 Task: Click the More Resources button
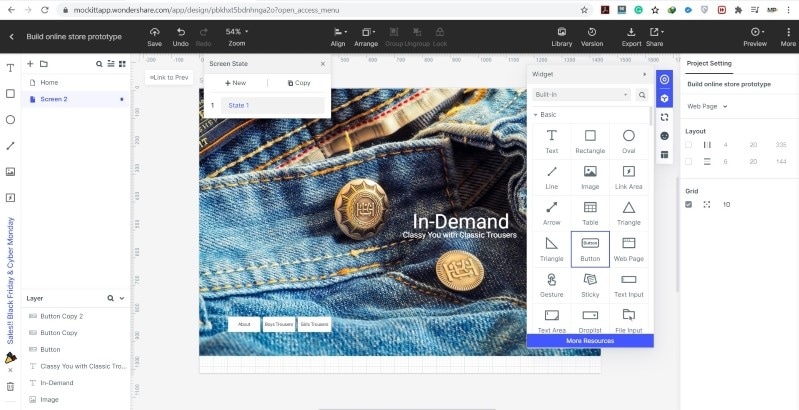tap(590, 341)
